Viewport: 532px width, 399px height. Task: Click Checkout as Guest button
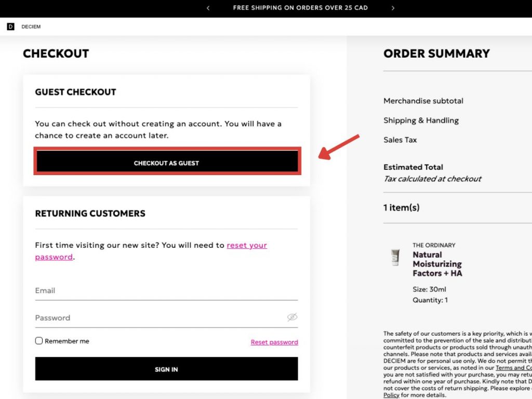coord(166,163)
